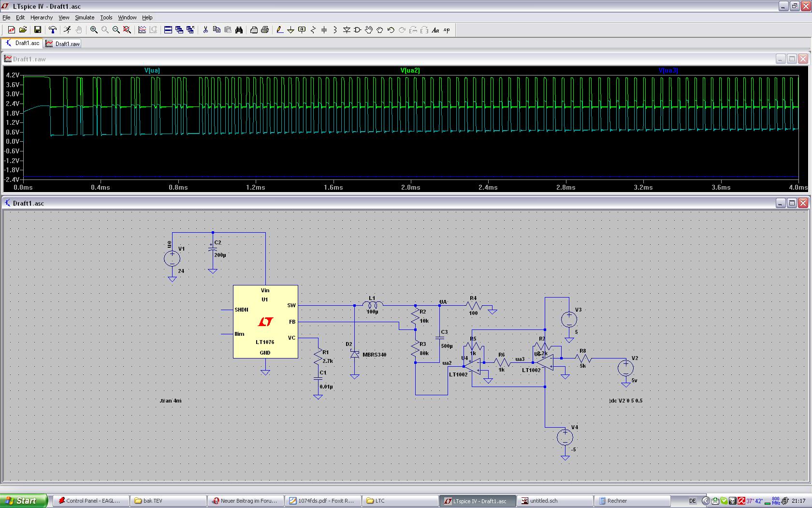
Task: Open the Control Panel hammer icon
Action: (x=53, y=30)
